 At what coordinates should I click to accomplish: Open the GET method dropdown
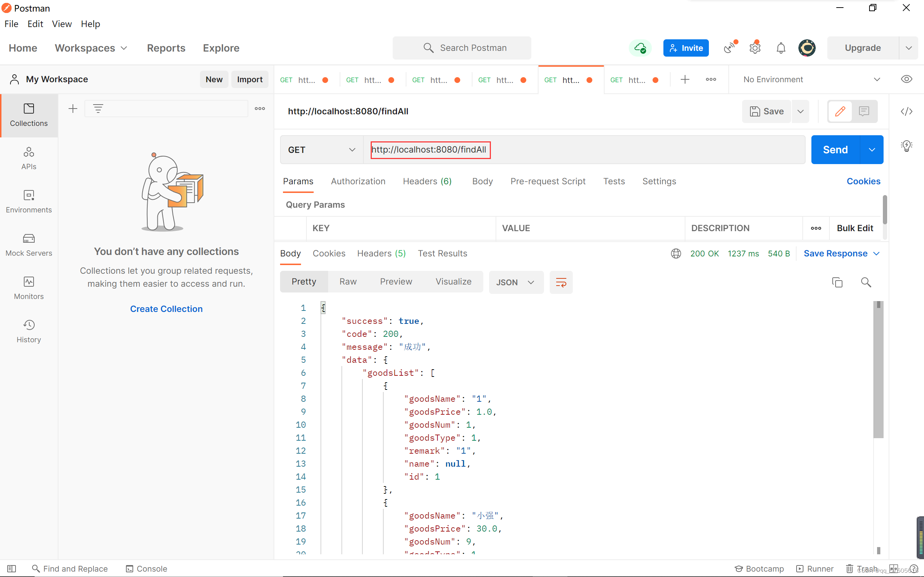pos(321,150)
